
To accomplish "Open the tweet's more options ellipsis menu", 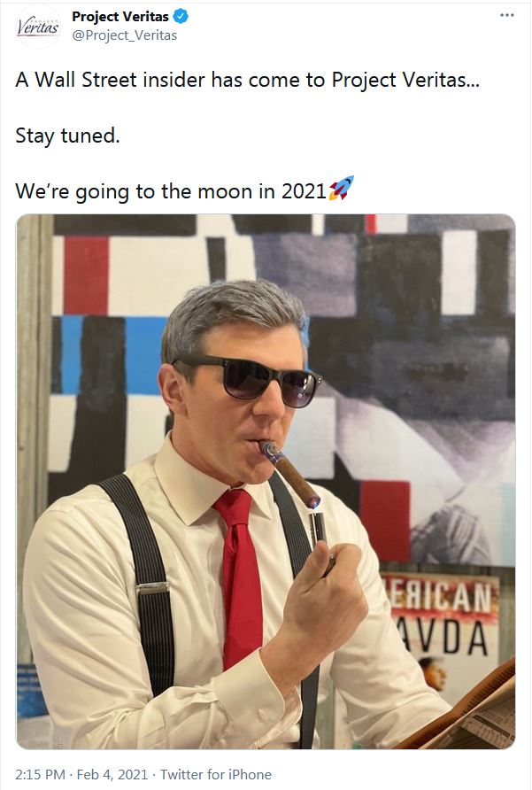I will (506, 15).
